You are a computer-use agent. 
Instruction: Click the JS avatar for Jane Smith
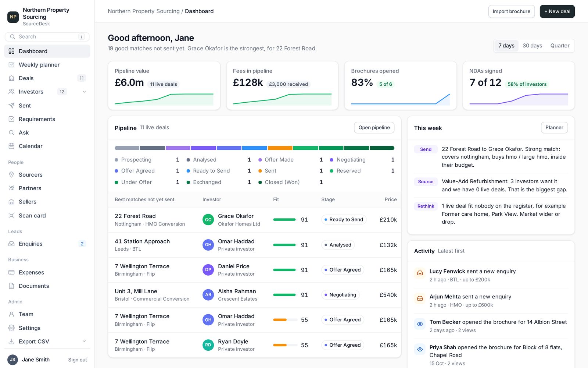[x=13, y=360]
